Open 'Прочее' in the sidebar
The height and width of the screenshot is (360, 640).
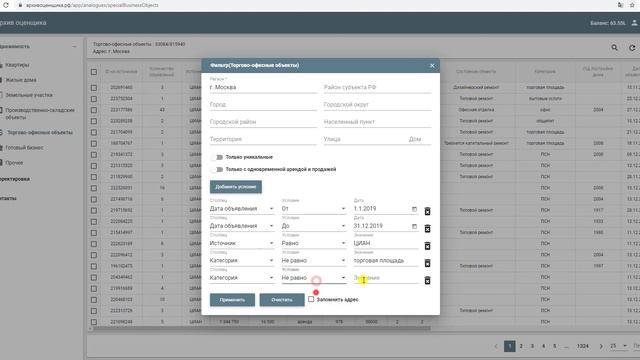[x=14, y=163]
